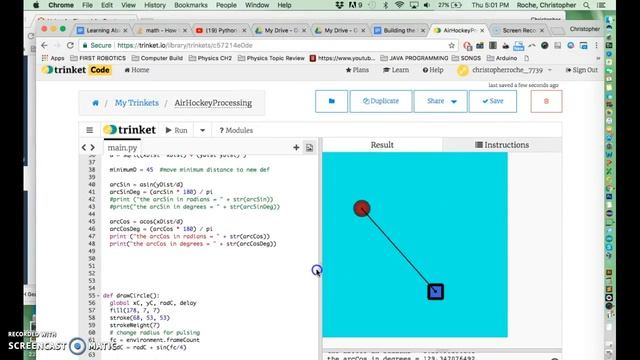This screenshot has height=360, width=640.
Task: Fold def drawCircle code block
Action: [98, 296]
